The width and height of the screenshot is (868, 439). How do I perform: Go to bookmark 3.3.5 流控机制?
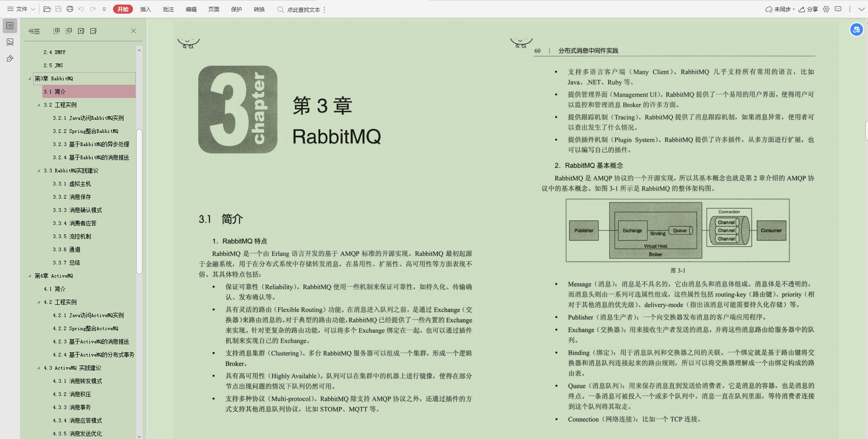click(x=72, y=236)
